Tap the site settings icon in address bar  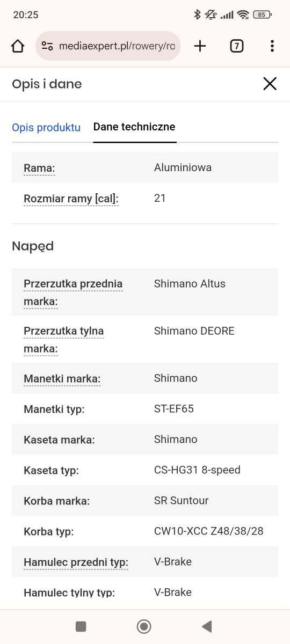pos(47,46)
